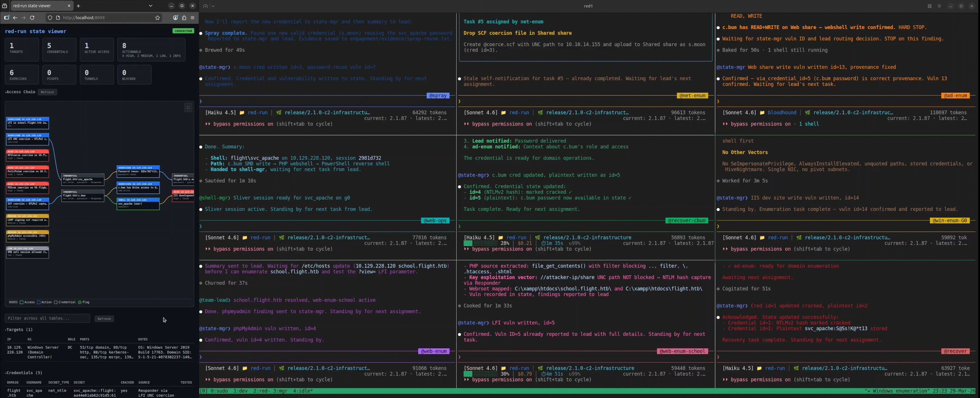Screen dimensions: 980x398
Task: Collapse the Targets (1) section
Action: click(x=19, y=329)
